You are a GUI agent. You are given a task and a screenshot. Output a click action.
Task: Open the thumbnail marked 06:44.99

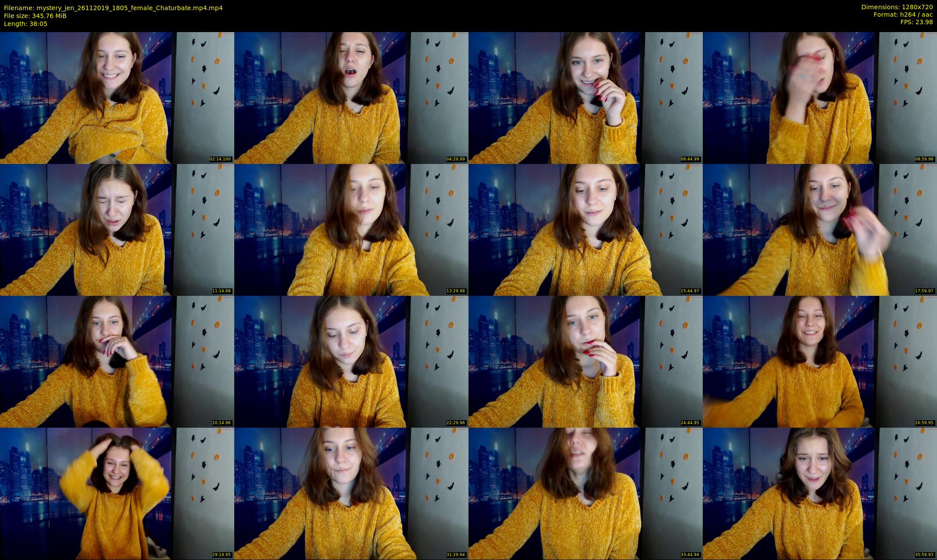(x=585, y=98)
